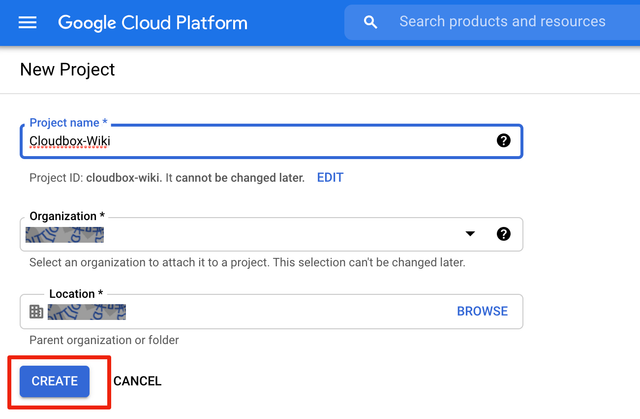Click CANCEL to discard the project
Screen dimensions: 640x419
click(x=137, y=381)
